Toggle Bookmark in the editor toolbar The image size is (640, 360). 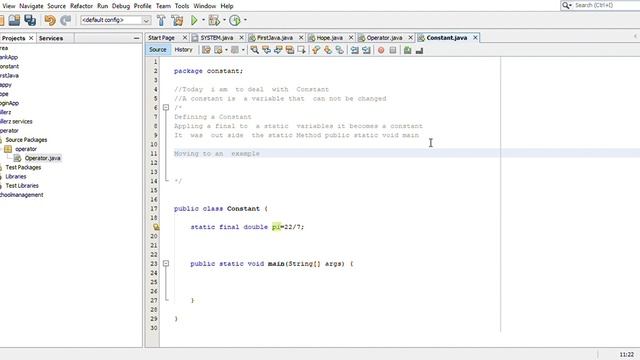tap(340, 50)
